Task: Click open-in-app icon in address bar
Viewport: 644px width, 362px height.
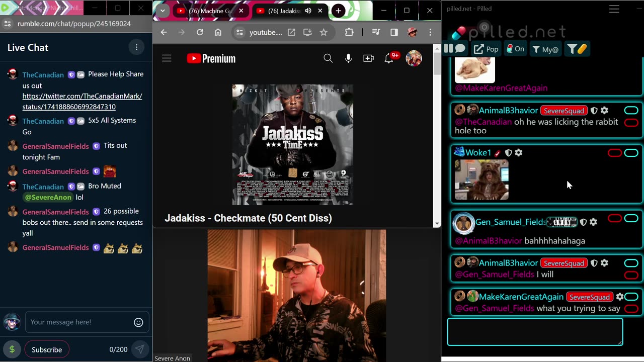Action: [x=291, y=32]
